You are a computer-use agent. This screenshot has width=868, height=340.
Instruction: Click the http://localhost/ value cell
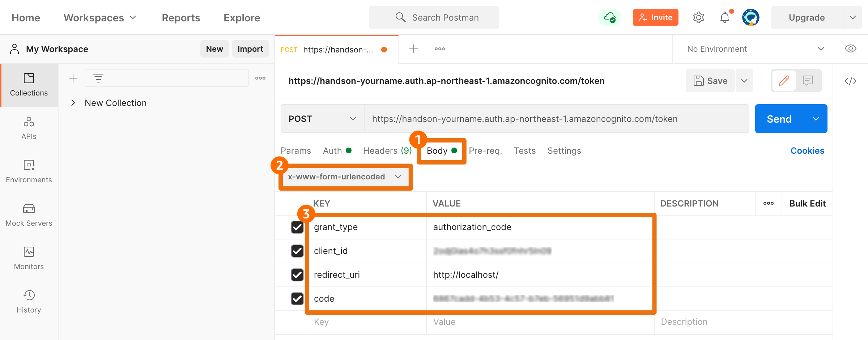[540, 275]
